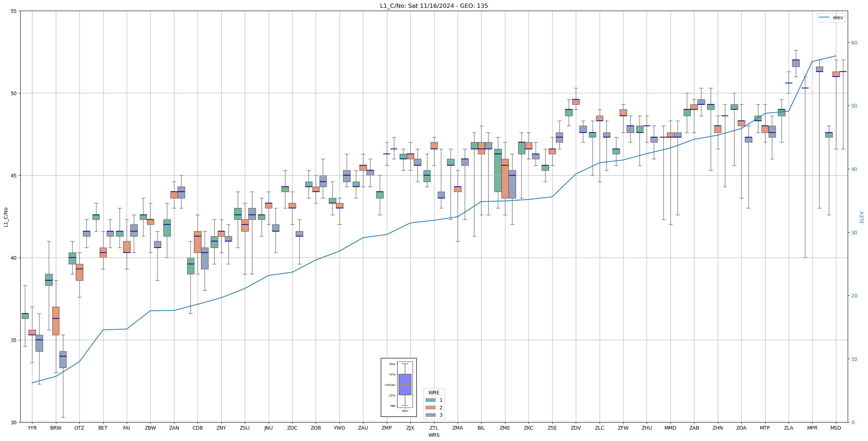The image size is (868, 441).
Task: Click the 55 tick on left axis
Action: (x=14, y=11)
